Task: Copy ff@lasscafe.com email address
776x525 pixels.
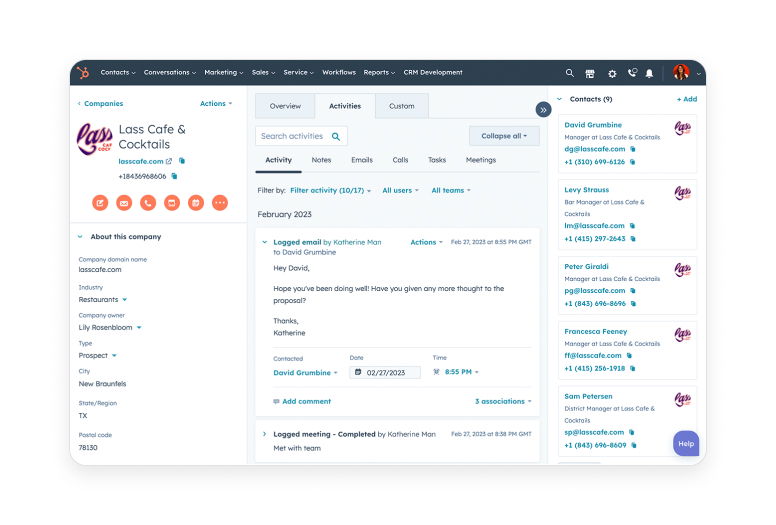Action: click(x=630, y=355)
